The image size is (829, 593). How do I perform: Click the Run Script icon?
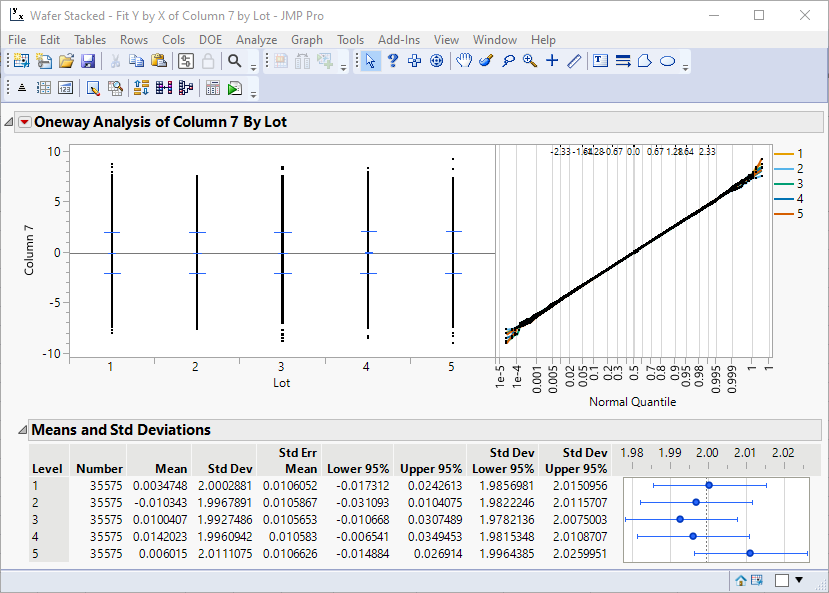pyautogui.click(x=234, y=89)
